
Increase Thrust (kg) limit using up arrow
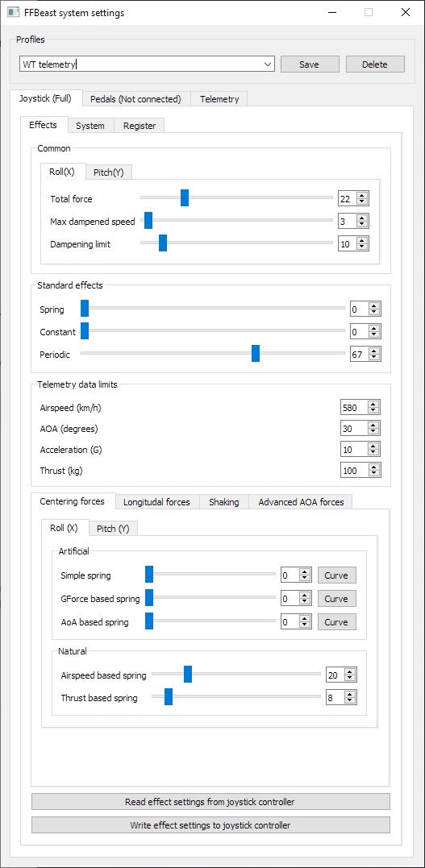(x=374, y=467)
